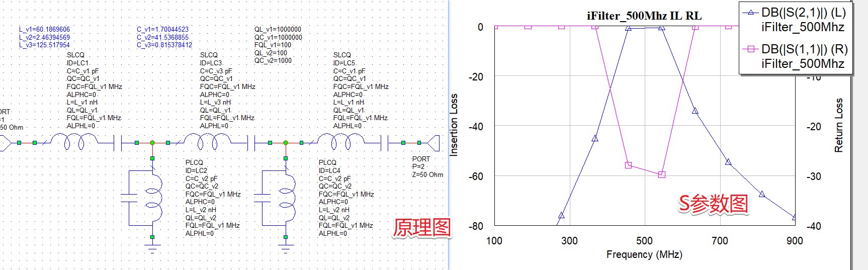Click the Insertion Loss axis label
The height and width of the screenshot is (270, 868).
click(454, 125)
